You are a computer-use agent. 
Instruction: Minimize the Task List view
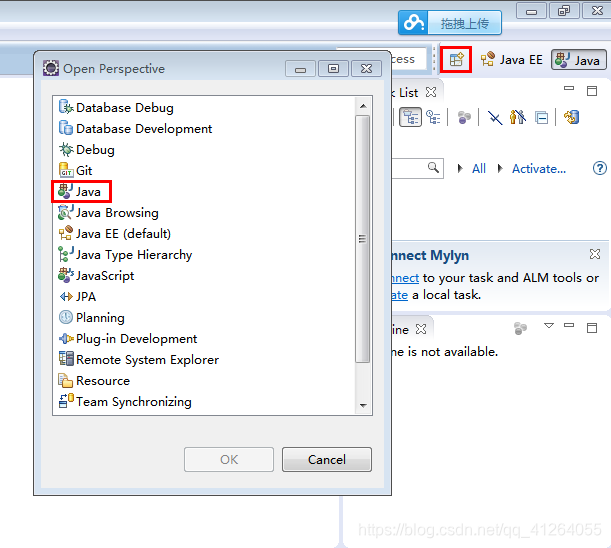tap(569, 88)
